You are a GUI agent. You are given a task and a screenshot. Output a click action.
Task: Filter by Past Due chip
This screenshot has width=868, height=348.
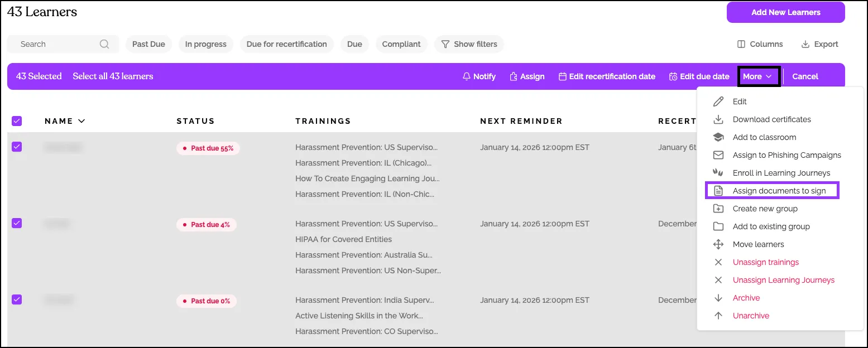(148, 44)
